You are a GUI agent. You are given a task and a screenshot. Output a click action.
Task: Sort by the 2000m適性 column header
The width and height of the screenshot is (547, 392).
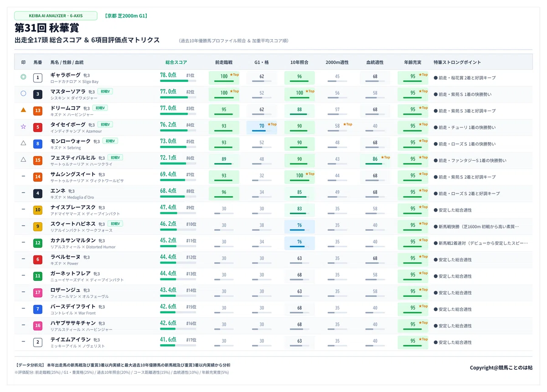tap(337, 62)
